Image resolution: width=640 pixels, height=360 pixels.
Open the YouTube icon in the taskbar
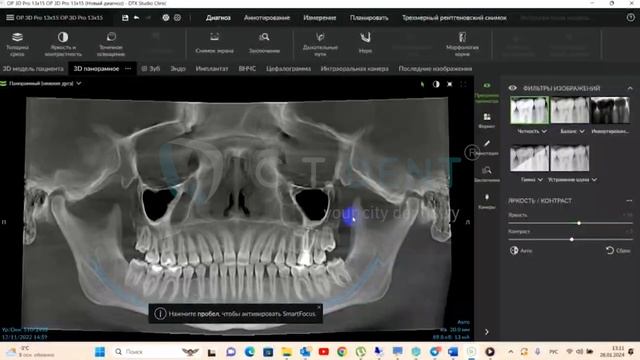coord(323,351)
